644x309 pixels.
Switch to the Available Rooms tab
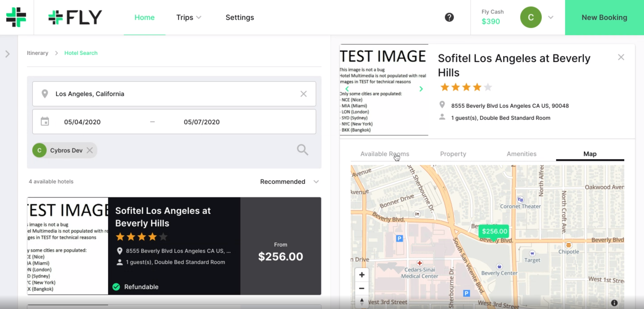(x=385, y=154)
